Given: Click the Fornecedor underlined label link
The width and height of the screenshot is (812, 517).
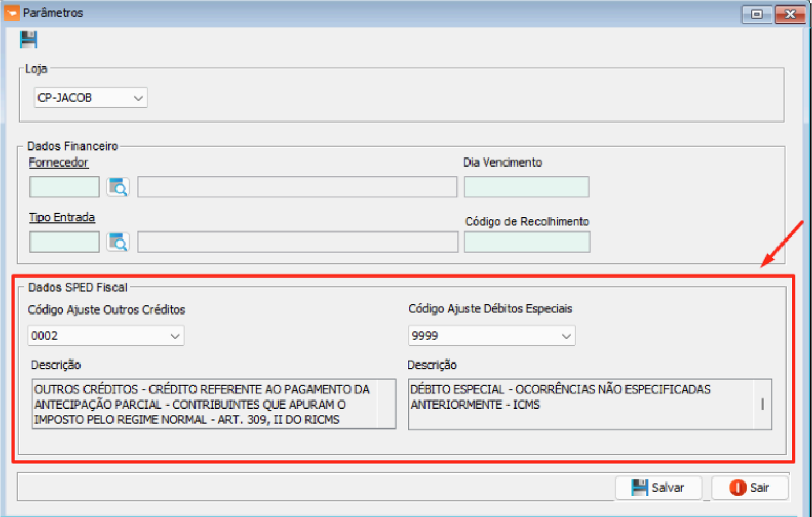Looking at the screenshot, I should [58, 163].
